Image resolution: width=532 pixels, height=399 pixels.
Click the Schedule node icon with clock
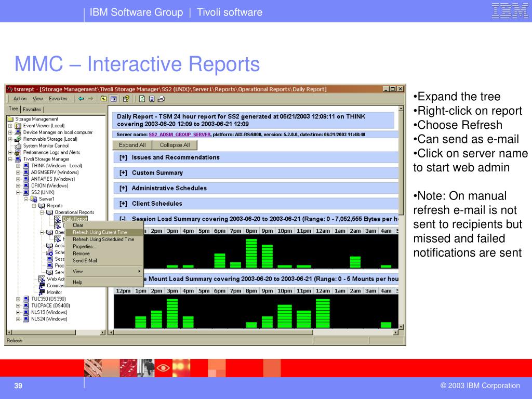[x=50, y=252]
